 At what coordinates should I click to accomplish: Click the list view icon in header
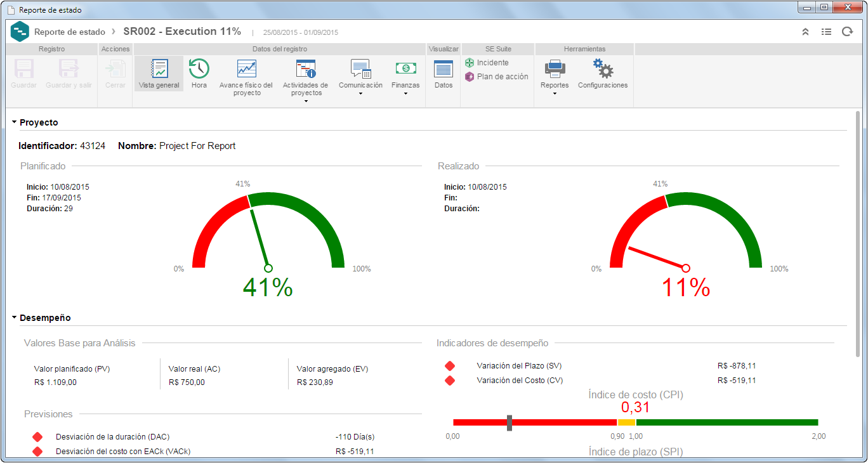[826, 32]
